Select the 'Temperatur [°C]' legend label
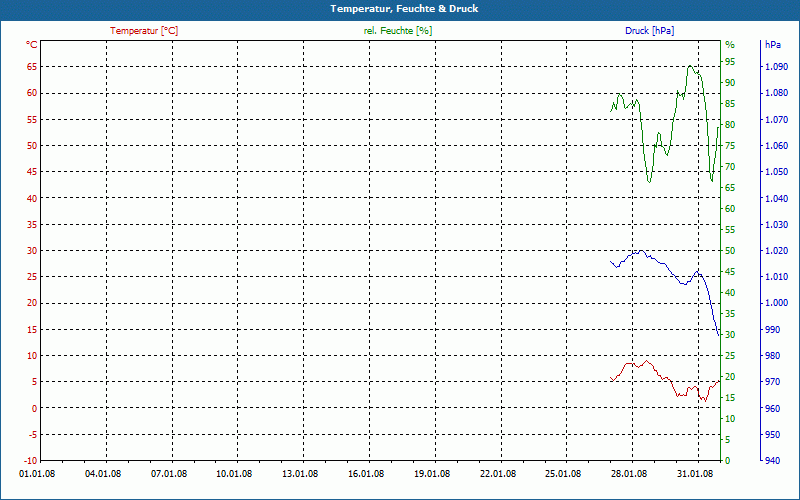Viewport: 800px width, 500px height. [144, 31]
